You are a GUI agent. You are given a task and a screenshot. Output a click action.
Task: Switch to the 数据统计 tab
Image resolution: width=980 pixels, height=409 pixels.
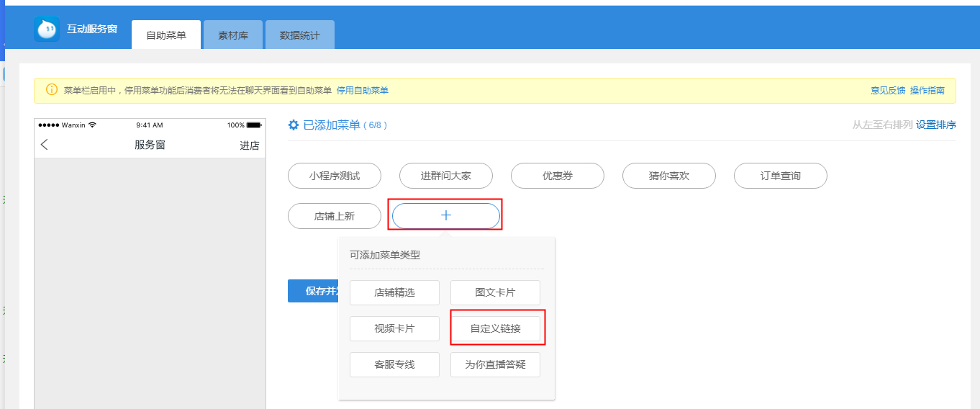point(300,35)
